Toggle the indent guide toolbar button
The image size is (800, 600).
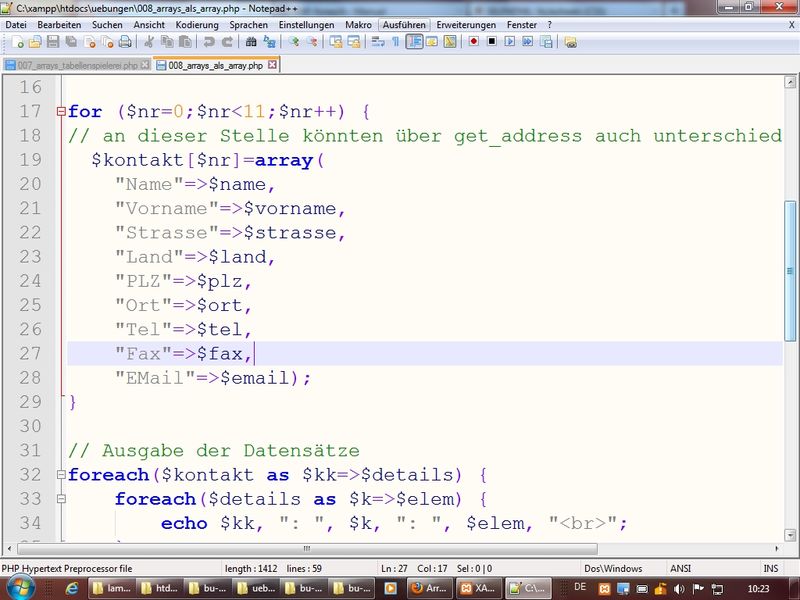tap(414, 42)
